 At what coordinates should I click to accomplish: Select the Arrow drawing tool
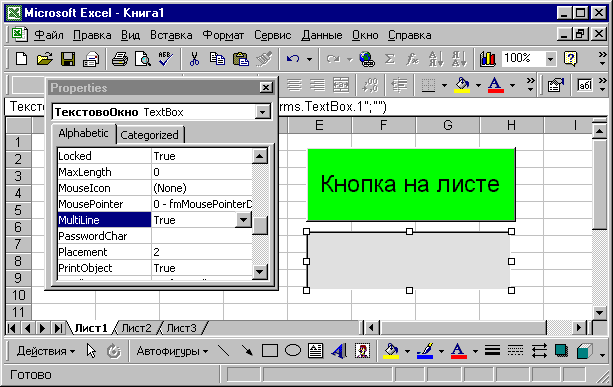coord(247,351)
